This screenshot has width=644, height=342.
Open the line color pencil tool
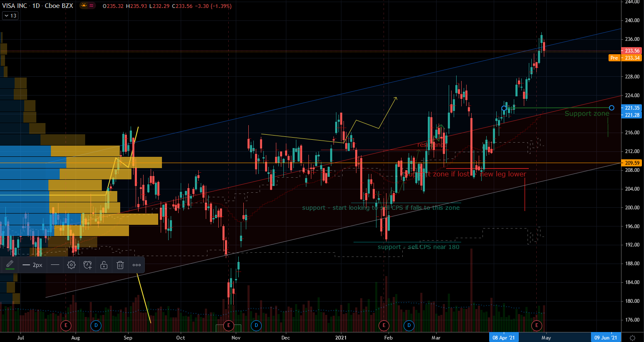pos(10,265)
